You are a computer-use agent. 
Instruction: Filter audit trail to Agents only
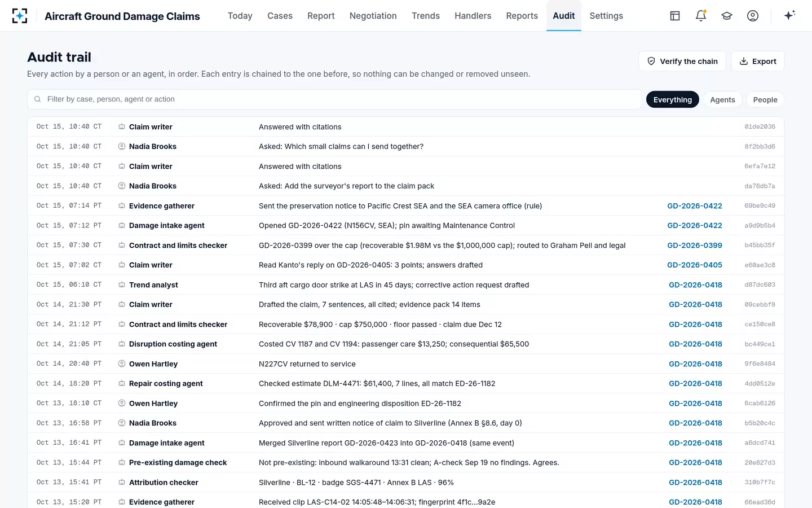(722, 100)
